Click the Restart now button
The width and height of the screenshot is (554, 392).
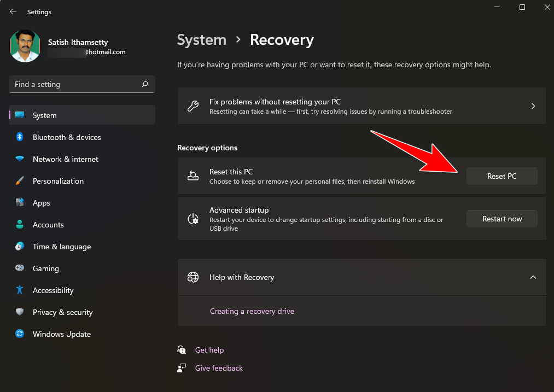tap(501, 219)
